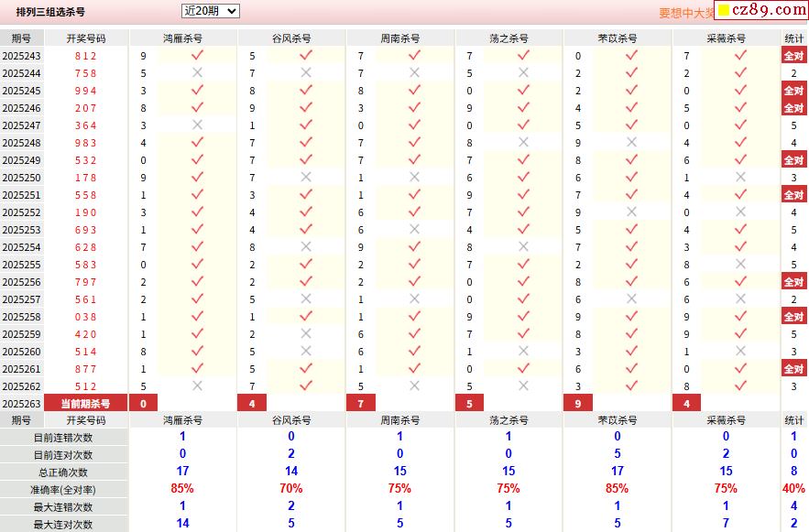Click the 排列三组选杀号 page title
This screenshot has width=809, height=532.
tap(50, 12)
